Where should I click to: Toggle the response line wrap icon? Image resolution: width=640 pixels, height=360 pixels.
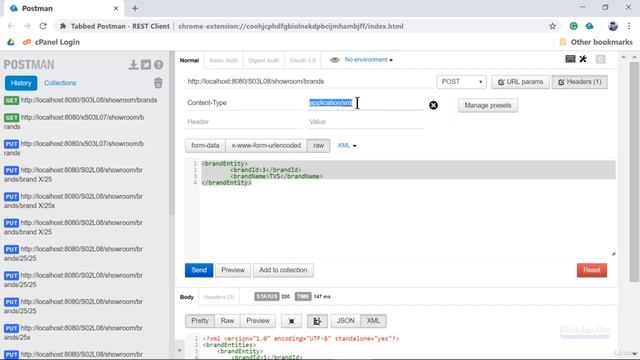pyautogui.click(x=317, y=321)
